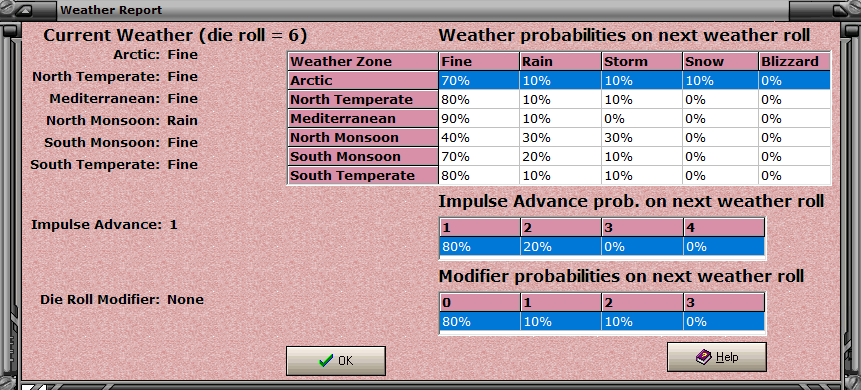Click North Temperate Storm cell 10%
This screenshot has height=390, width=861.
[x=641, y=99]
